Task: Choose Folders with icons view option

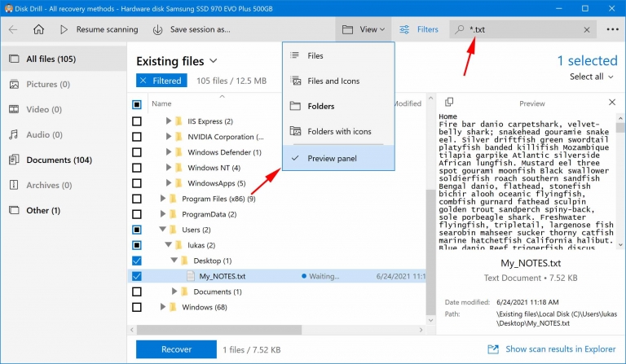Action: (x=338, y=132)
